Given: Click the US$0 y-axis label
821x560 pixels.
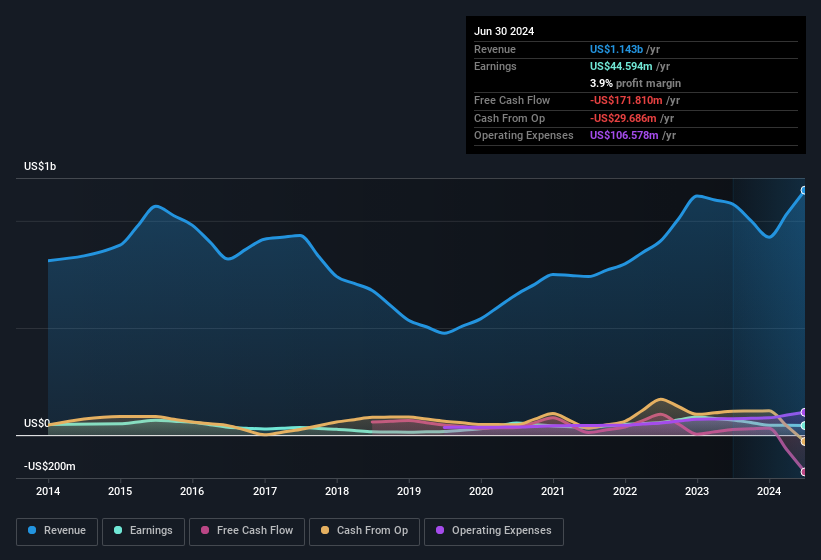Looking at the screenshot, I should [x=37, y=423].
